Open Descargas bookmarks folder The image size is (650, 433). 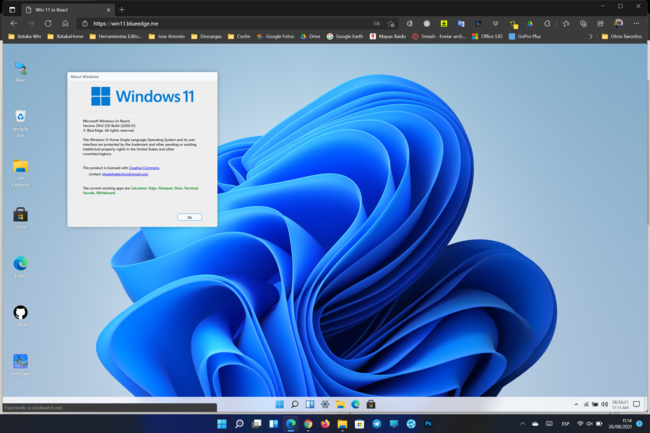coord(206,36)
